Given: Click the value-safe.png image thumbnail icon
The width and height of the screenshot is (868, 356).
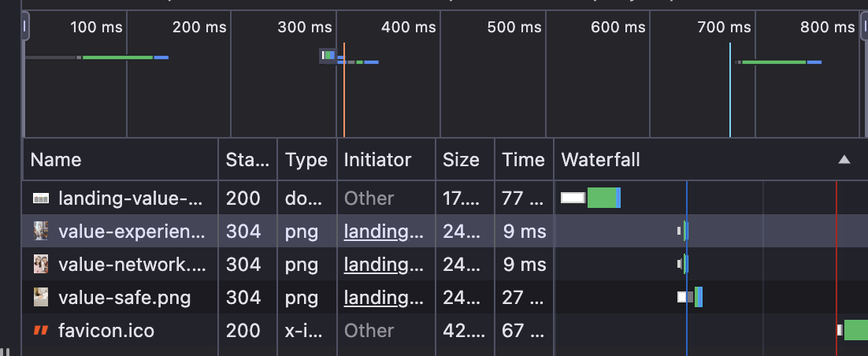Looking at the screenshot, I should click(41, 297).
